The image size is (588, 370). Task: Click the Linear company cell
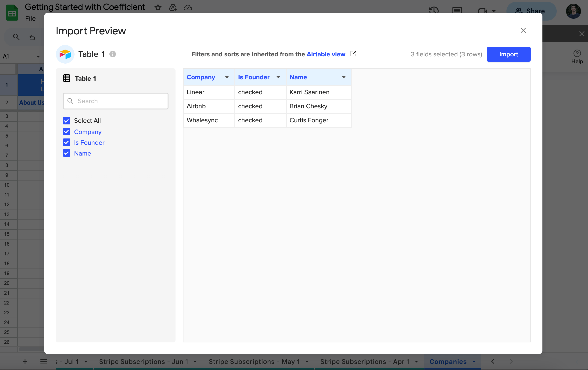tap(209, 92)
